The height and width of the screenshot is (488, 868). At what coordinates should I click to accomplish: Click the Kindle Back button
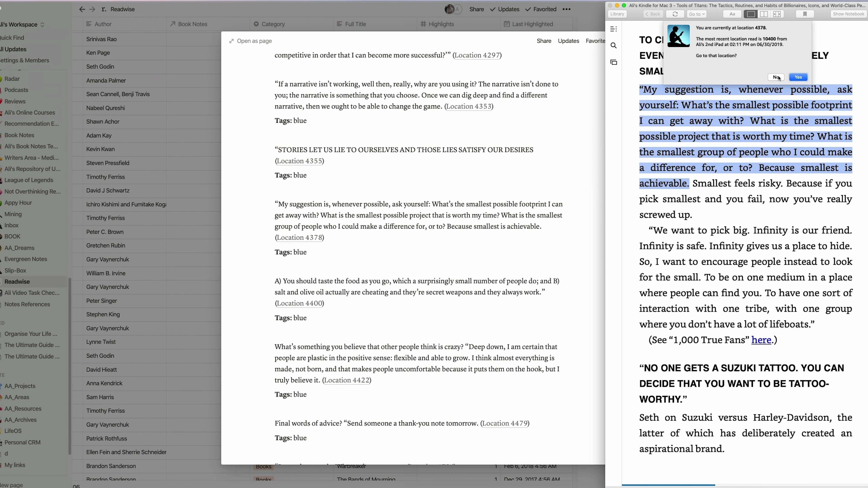pyautogui.click(x=653, y=14)
